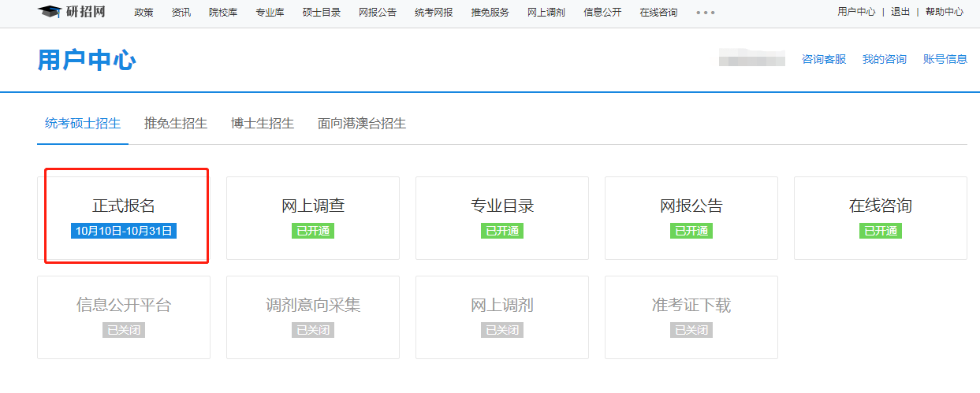Screen dimensions: 980x393
Task: Click the 研招网 graduation cap logo
Action: tap(50, 12)
